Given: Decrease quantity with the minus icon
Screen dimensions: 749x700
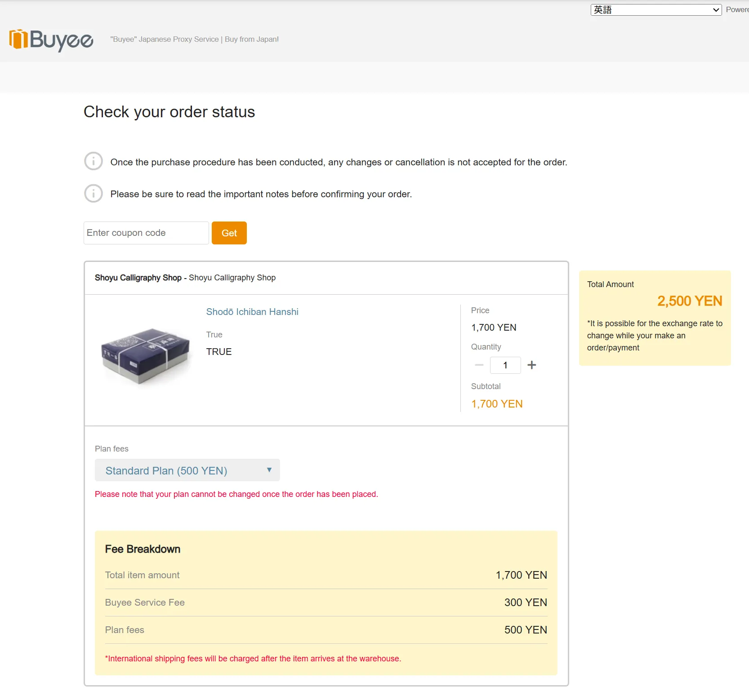Looking at the screenshot, I should (x=479, y=365).
